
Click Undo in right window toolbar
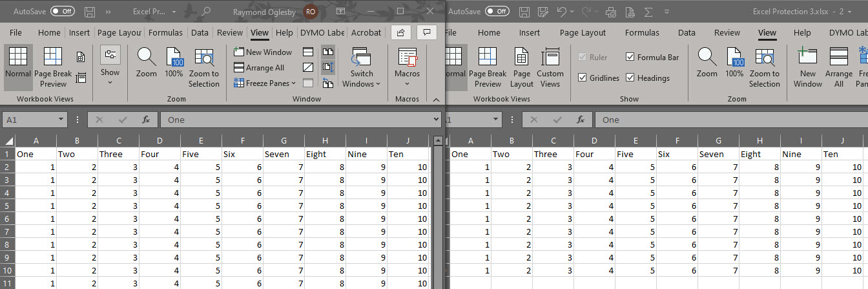pos(561,12)
